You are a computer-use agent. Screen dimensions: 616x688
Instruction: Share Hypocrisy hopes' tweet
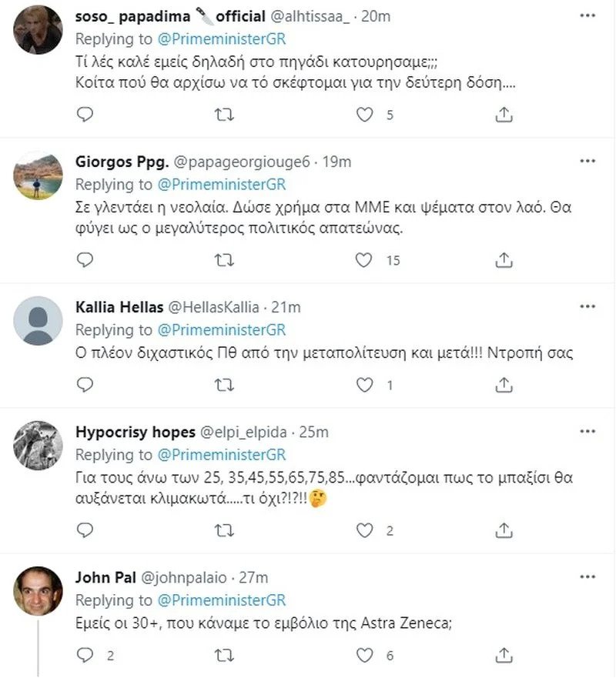click(x=504, y=530)
